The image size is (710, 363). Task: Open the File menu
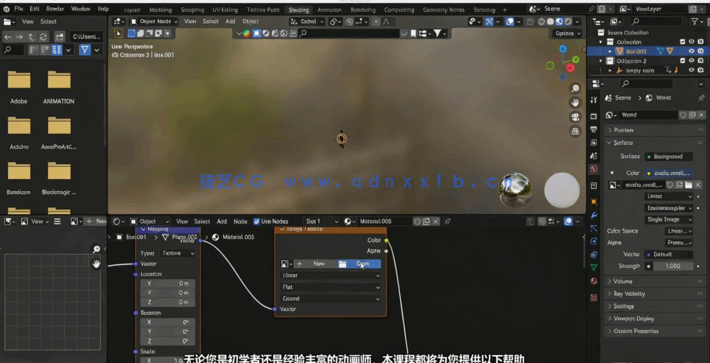pyautogui.click(x=19, y=9)
